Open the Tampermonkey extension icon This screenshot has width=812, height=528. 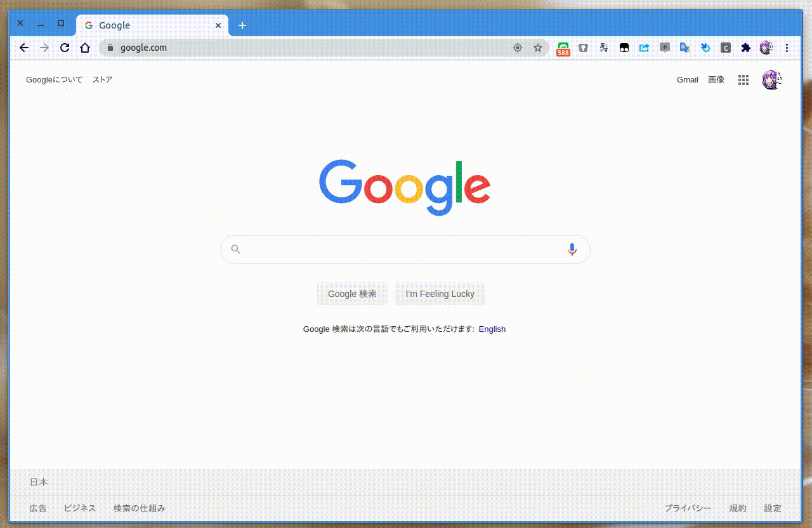tap(624, 48)
